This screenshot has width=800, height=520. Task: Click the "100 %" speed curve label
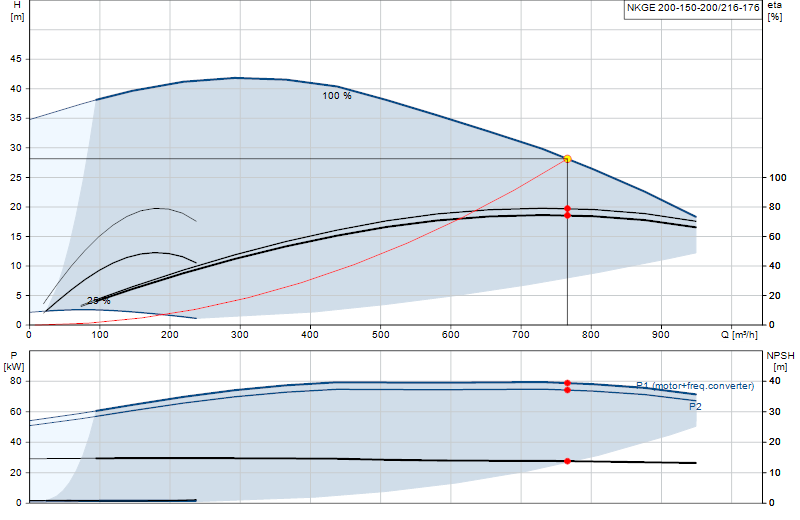point(337,95)
